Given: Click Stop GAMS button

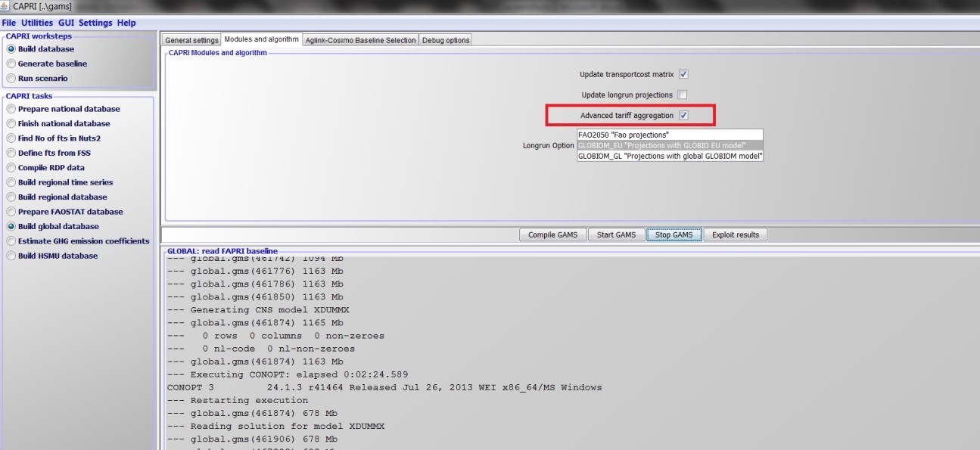Looking at the screenshot, I should coord(674,234).
